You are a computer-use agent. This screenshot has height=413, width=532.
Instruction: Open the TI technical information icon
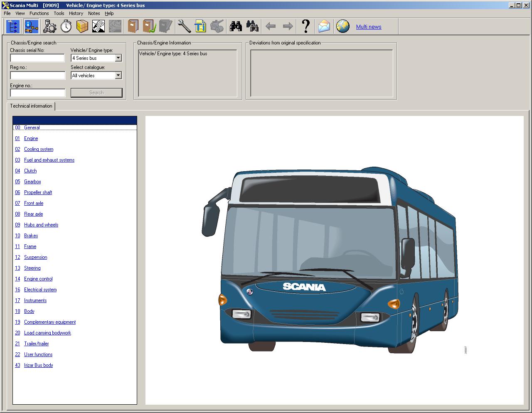200,27
